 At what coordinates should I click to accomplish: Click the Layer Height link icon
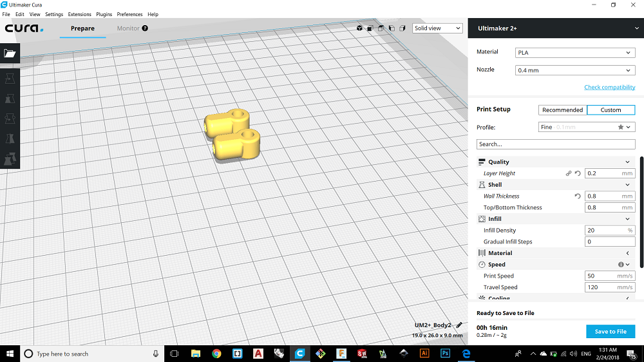569,173
